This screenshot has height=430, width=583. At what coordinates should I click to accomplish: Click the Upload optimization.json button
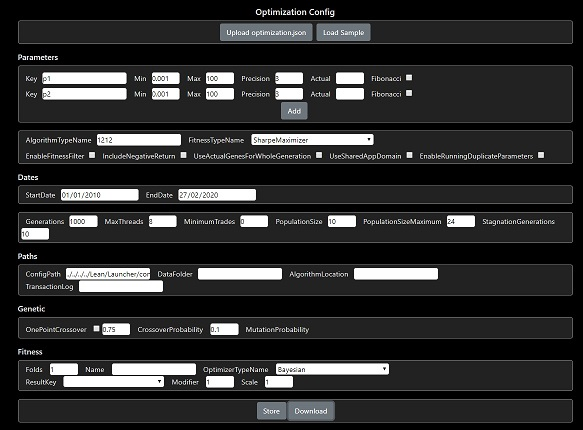tap(266, 32)
